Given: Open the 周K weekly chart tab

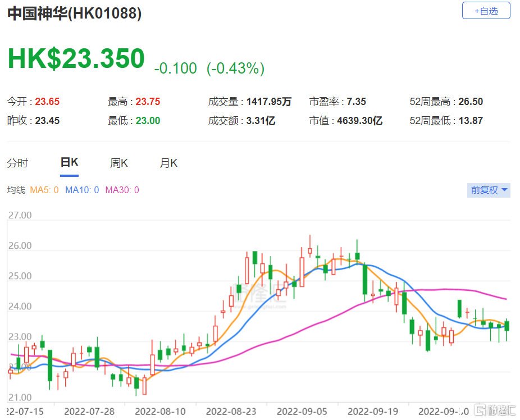Looking at the screenshot, I should pos(118,163).
